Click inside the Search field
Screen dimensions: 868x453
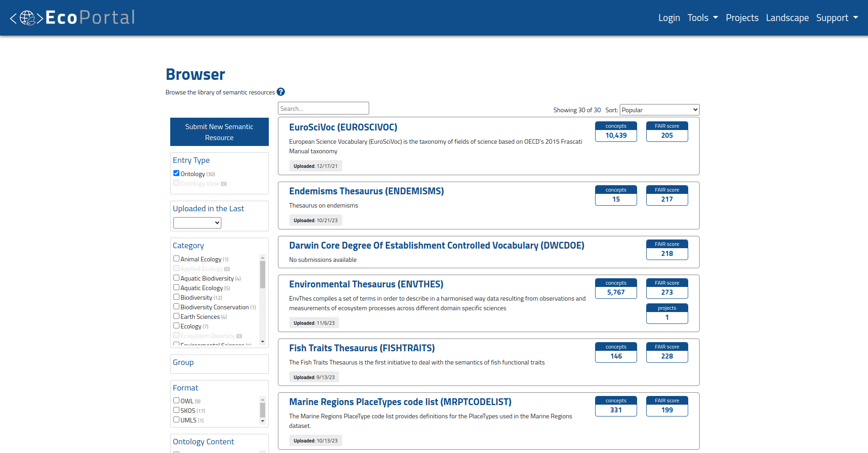pyautogui.click(x=323, y=108)
